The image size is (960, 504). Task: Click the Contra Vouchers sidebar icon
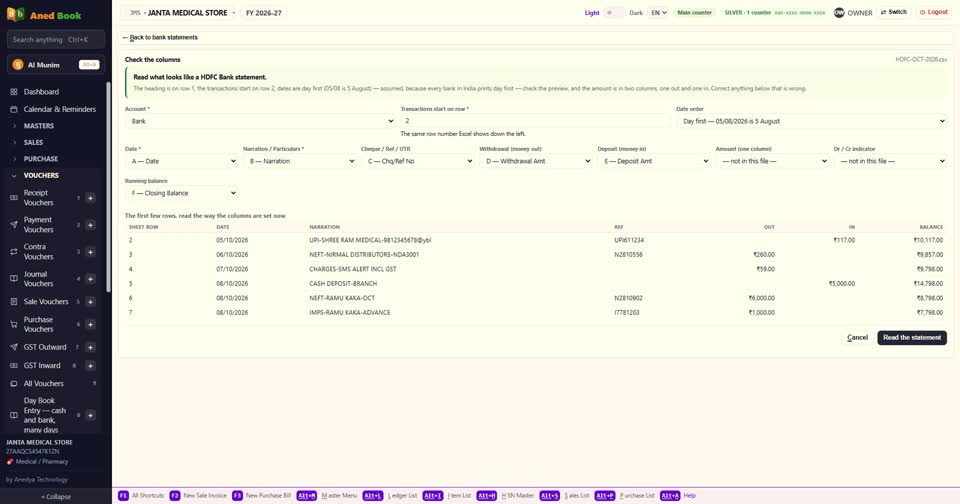coord(13,252)
